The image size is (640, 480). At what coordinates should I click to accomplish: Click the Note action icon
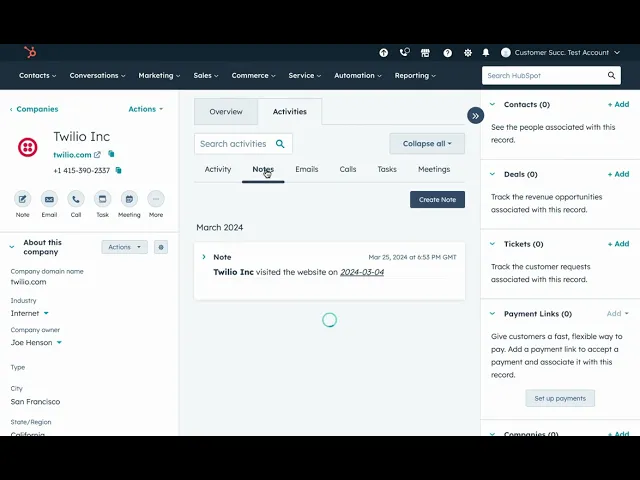[x=22, y=199]
